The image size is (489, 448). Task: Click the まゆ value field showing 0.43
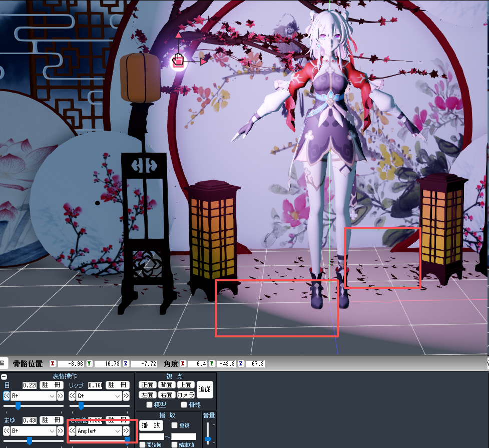pyautogui.click(x=30, y=420)
